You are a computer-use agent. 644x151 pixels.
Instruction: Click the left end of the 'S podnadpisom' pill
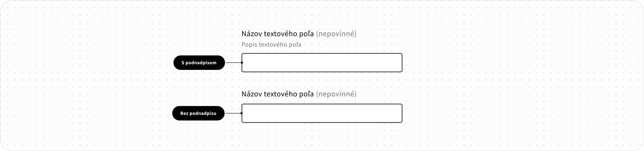pos(178,62)
